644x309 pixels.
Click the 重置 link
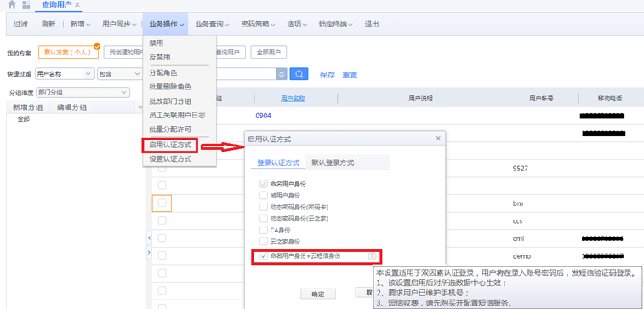(350, 75)
